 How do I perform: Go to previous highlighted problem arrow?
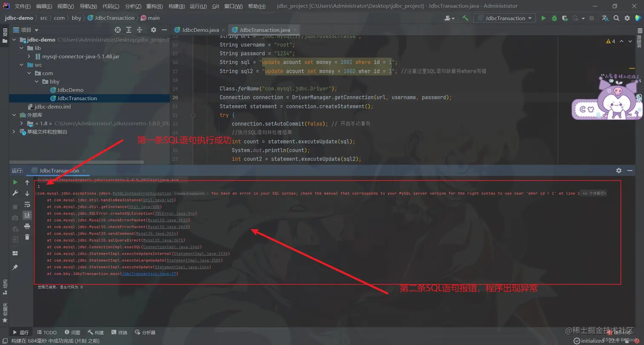click(x=621, y=41)
